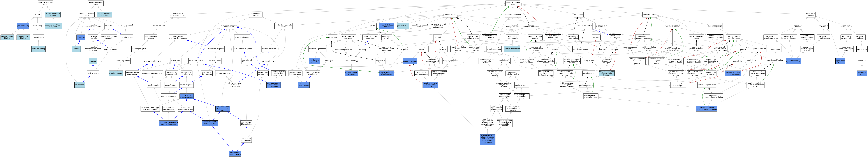This screenshot has height=157, width=868.
Task: Select the 'epithelium development' node
Action: (243, 49)
